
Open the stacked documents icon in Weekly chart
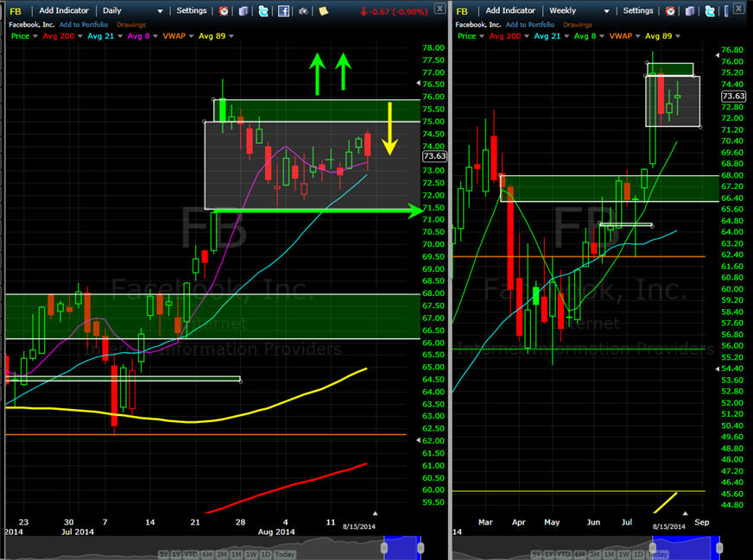pyautogui.click(x=690, y=10)
